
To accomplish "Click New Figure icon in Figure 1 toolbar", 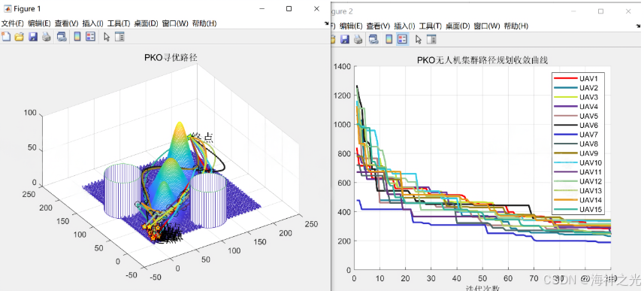I will (x=6, y=37).
